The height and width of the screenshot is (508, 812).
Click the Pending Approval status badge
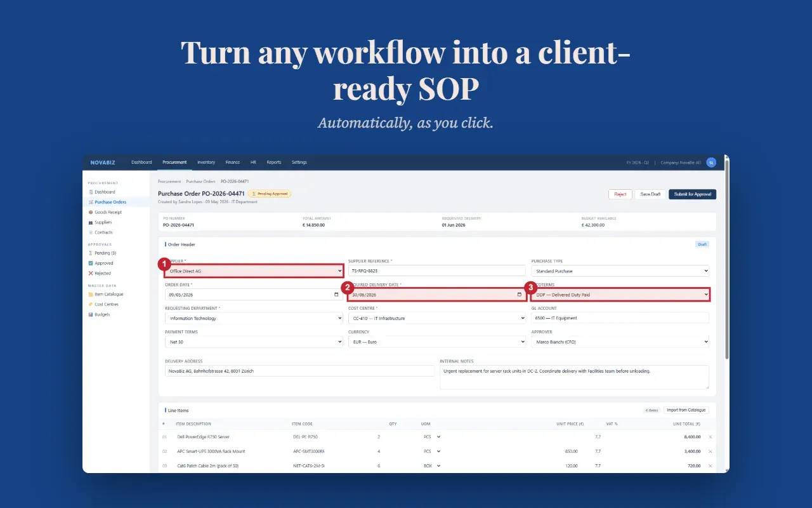click(x=270, y=194)
